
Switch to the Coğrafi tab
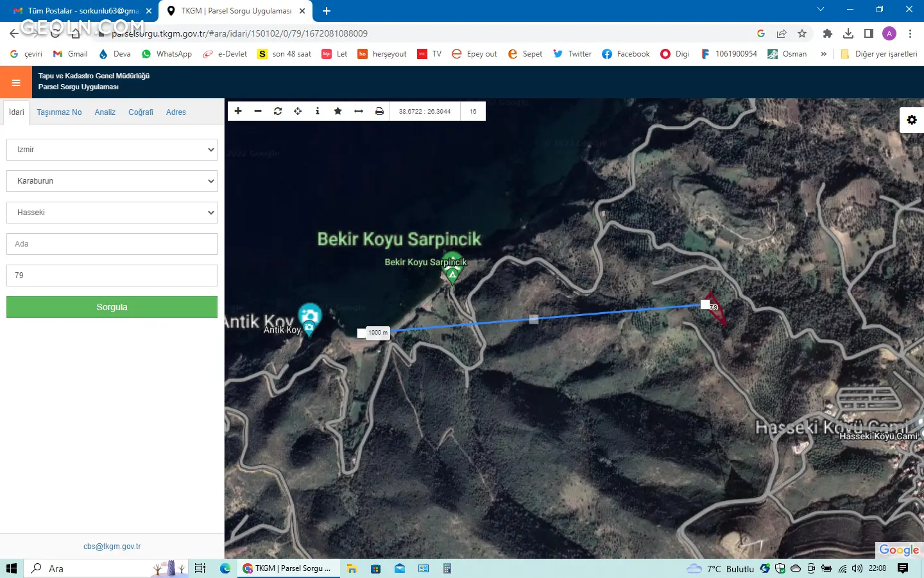pos(141,112)
